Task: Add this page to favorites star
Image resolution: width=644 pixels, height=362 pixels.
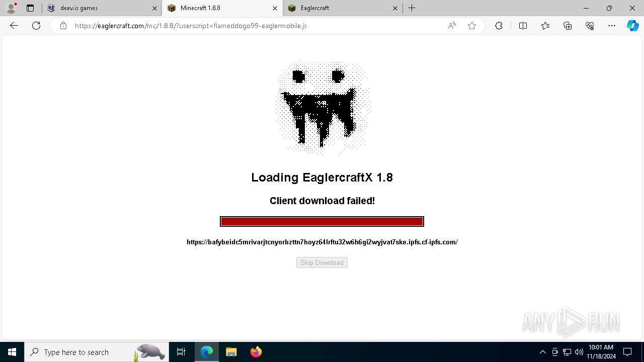Action: point(472,26)
